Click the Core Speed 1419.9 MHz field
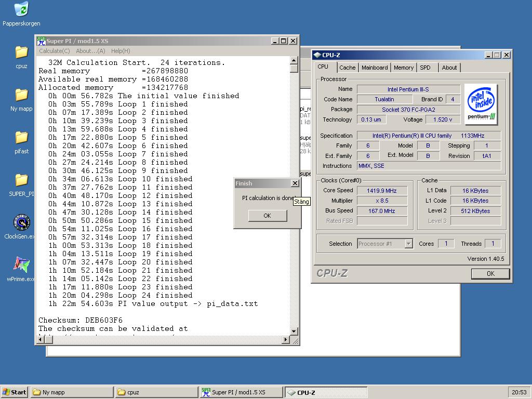532x399 pixels. coord(382,191)
